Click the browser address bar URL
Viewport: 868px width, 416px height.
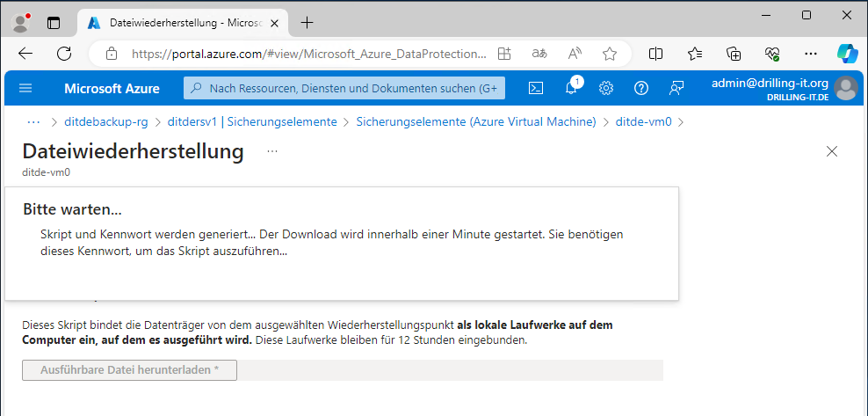point(309,54)
